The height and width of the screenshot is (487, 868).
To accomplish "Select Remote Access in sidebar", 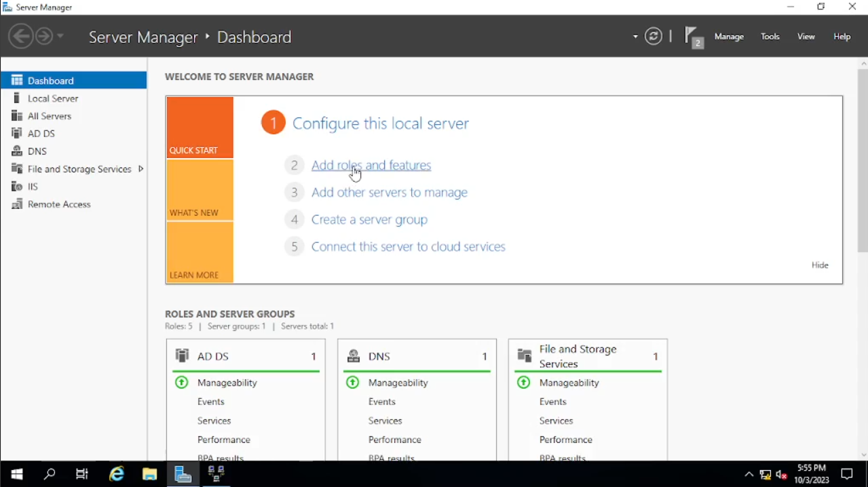I will coord(59,204).
